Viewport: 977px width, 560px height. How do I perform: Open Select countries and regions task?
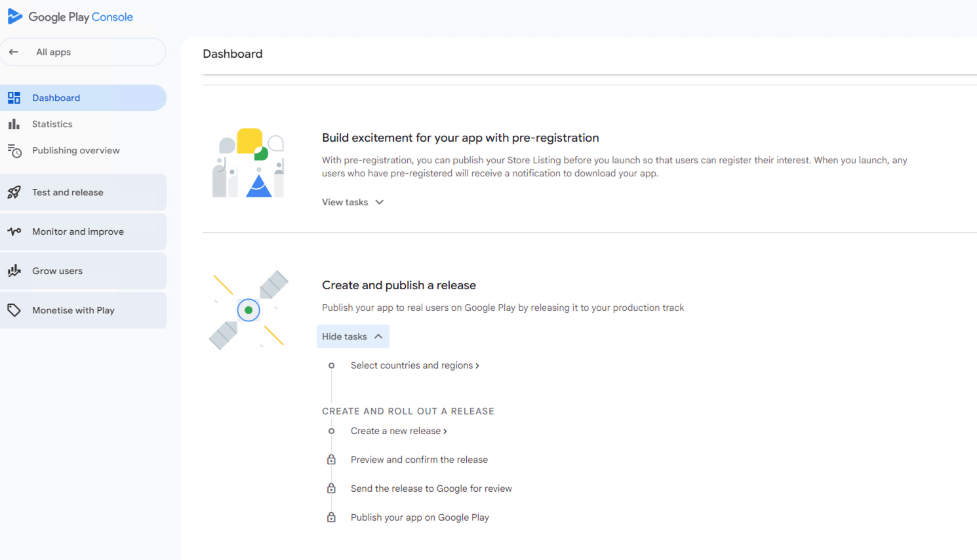[414, 365]
